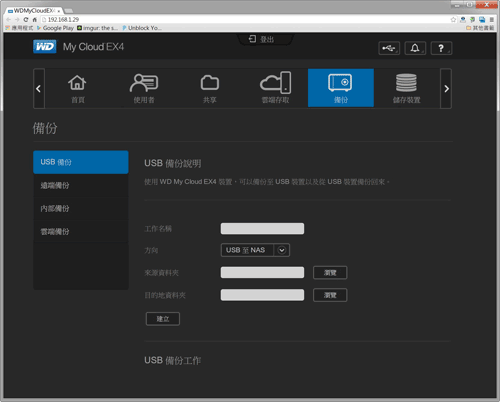This screenshot has height=402, width=500.
Task: Close the WDMyCloudEX4 browser tab
Action: coord(59,11)
